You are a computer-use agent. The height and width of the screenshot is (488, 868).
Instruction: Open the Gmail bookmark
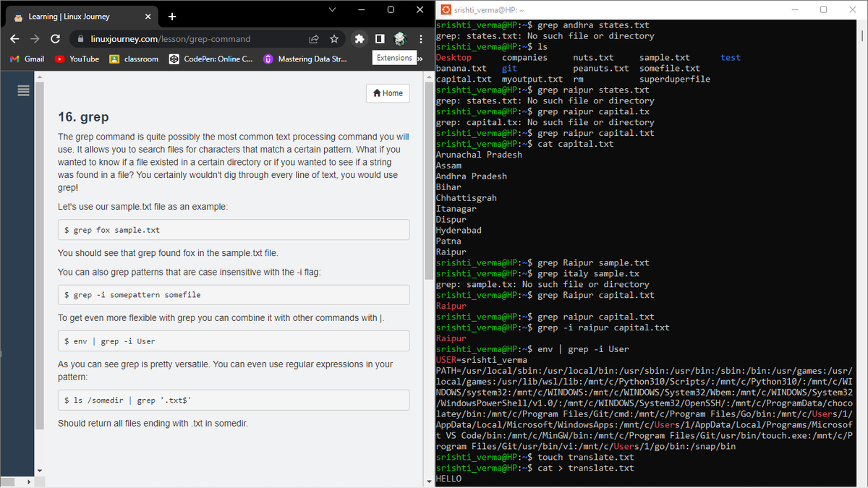[x=27, y=59]
